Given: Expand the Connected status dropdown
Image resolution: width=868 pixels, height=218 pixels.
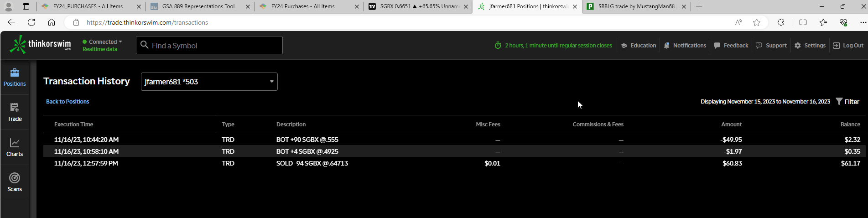Looking at the screenshot, I should pos(103,42).
